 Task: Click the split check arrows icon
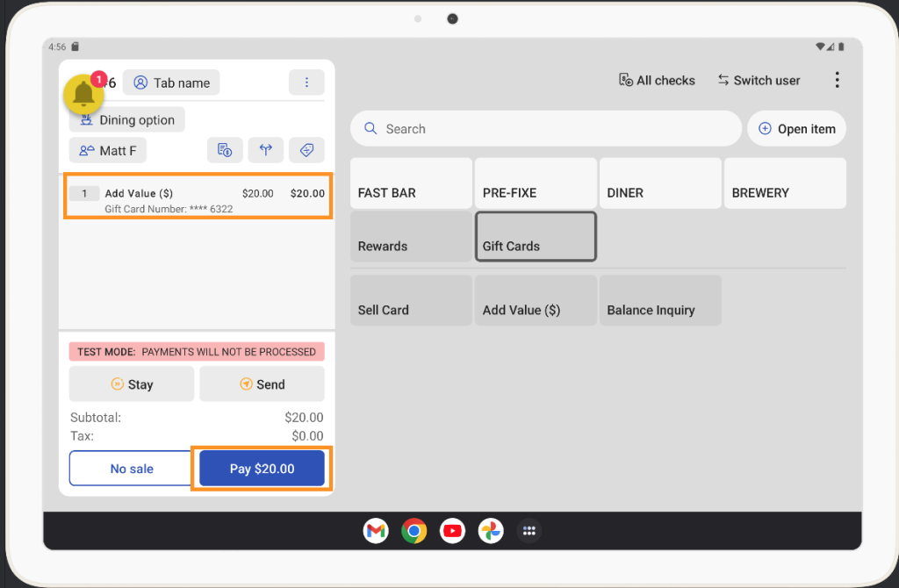265,150
